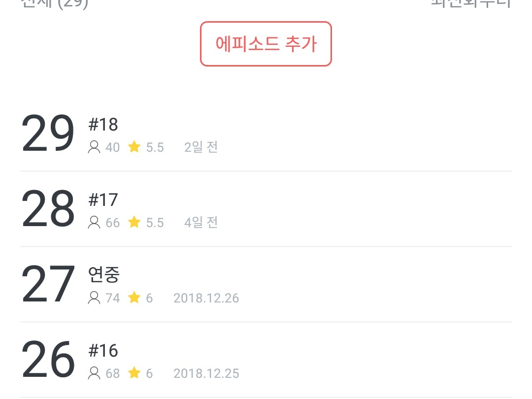Click the large episode number 29
This screenshot has height=399, width=532.
(48, 133)
